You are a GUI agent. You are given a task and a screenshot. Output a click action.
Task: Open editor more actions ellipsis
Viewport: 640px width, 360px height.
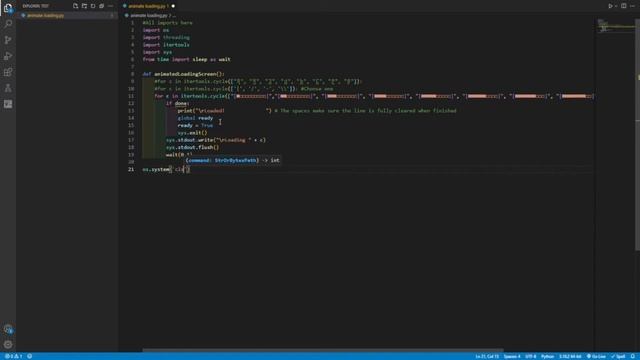click(x=632, y=6)
